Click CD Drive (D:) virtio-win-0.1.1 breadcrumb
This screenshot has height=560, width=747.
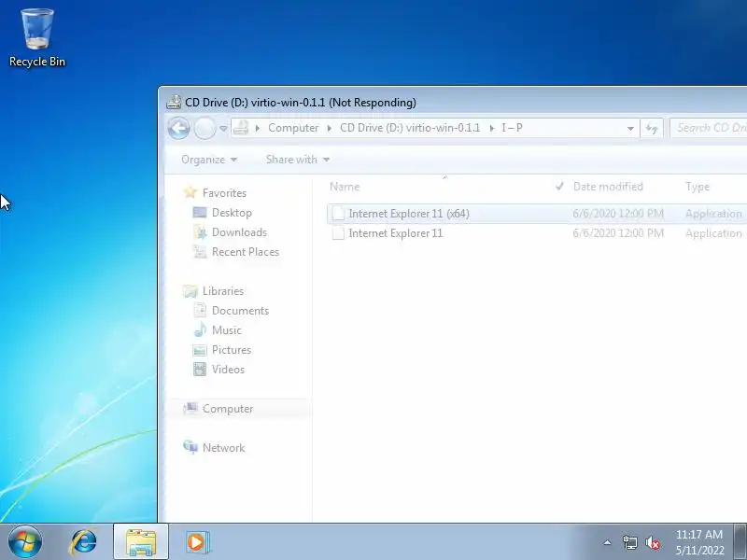[x=410, y=128]
